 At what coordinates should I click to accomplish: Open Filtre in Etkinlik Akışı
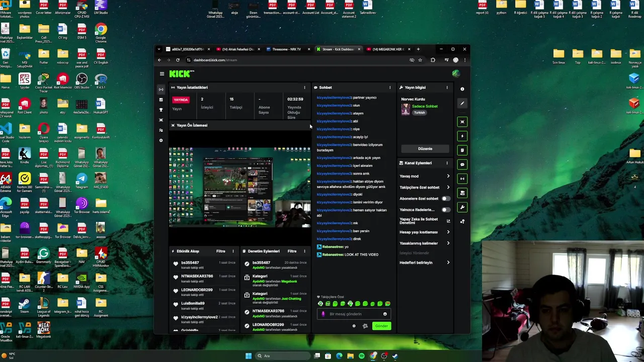(221, 251)
